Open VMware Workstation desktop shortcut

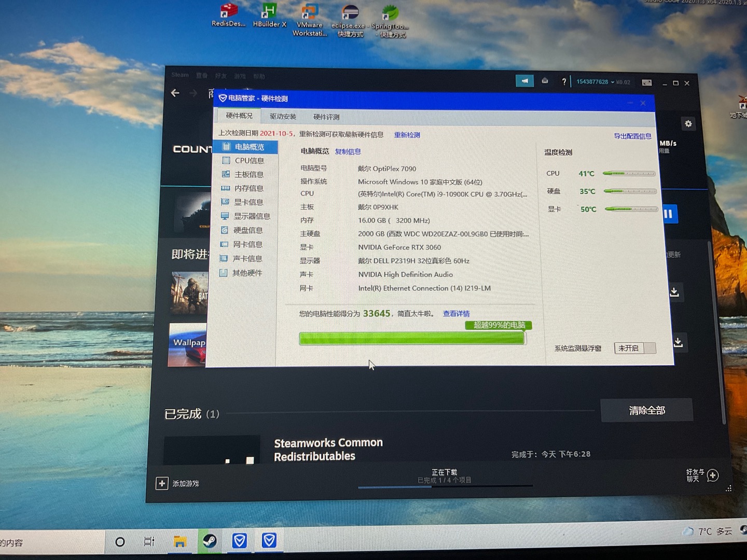[x=310, y=20]
